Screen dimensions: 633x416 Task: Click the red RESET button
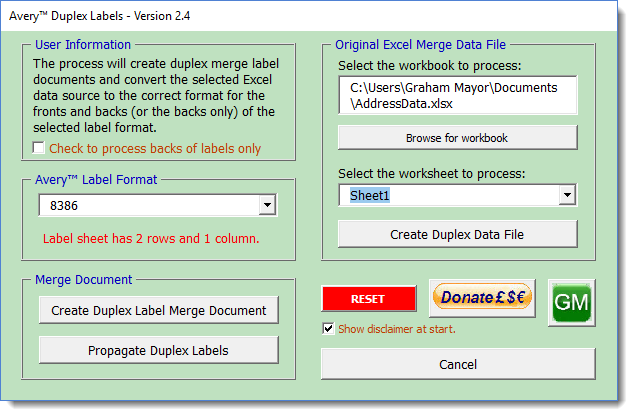(x=369, y=299)
